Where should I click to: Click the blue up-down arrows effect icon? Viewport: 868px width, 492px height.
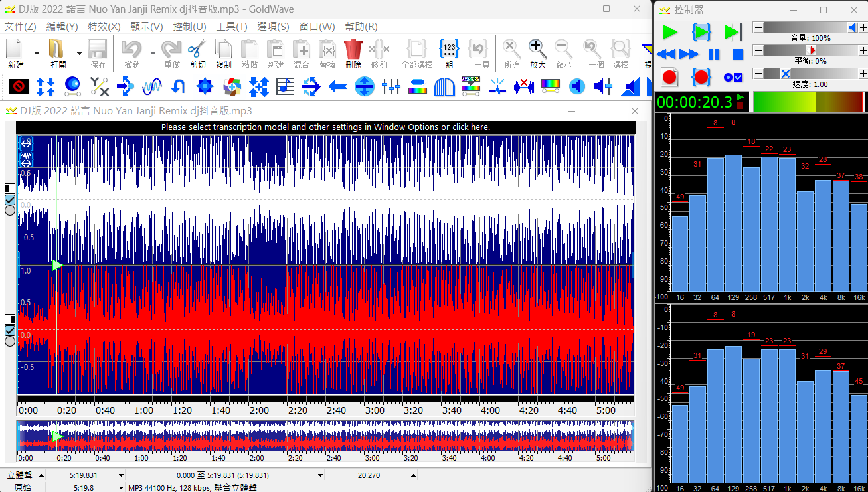(45, 86)
